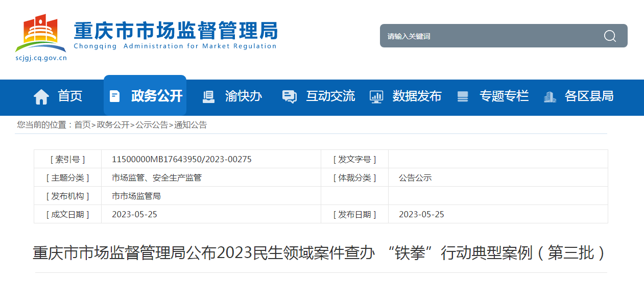This screenshot has height=281, width=644.
Task: Click breadcrumb link 首页
Action: tap(82, 125)
